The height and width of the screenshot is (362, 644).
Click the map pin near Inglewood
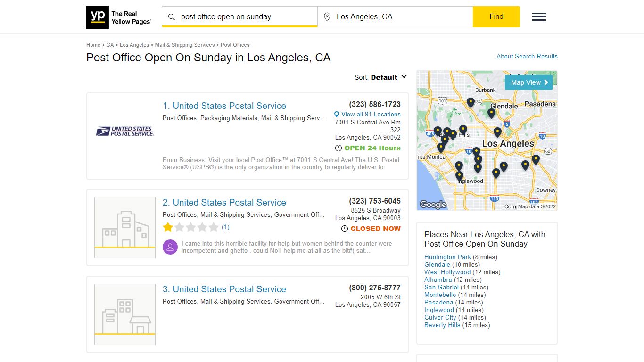point(460,176)
